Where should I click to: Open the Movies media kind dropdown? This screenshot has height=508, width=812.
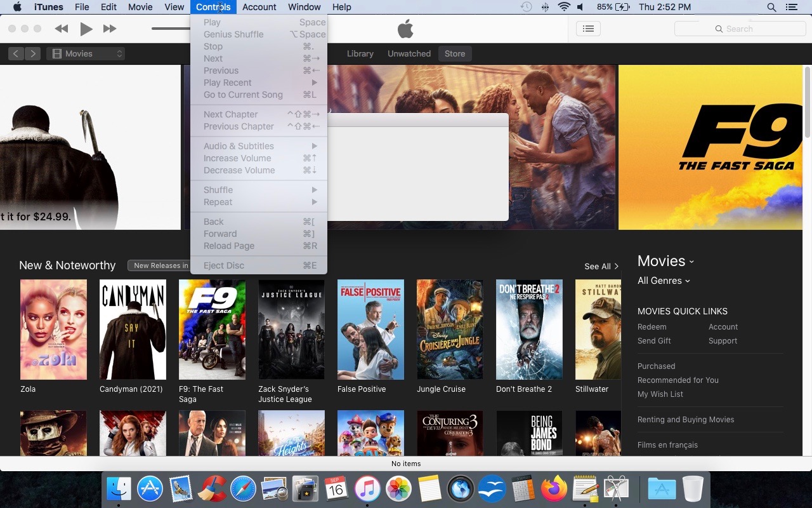[86, 53]
